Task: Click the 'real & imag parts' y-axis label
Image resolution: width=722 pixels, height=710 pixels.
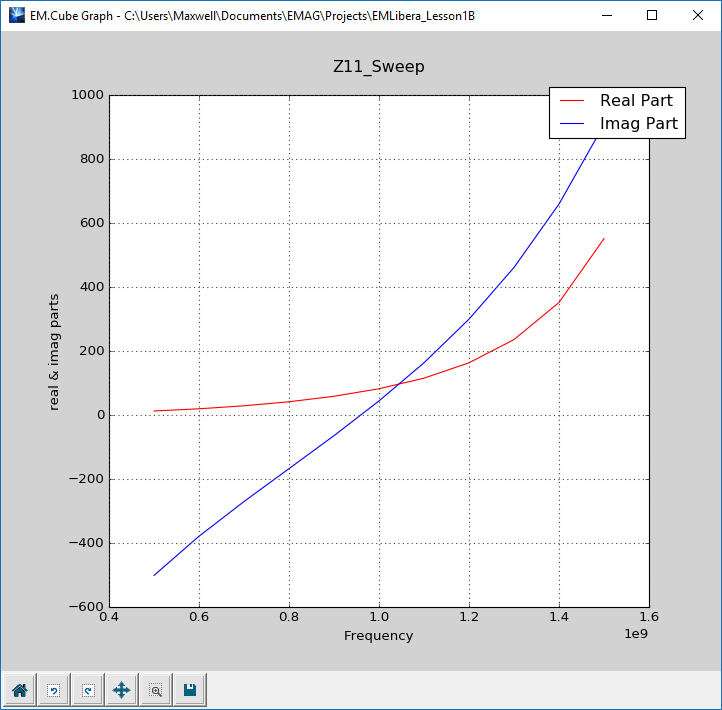Action: point(54,352)
